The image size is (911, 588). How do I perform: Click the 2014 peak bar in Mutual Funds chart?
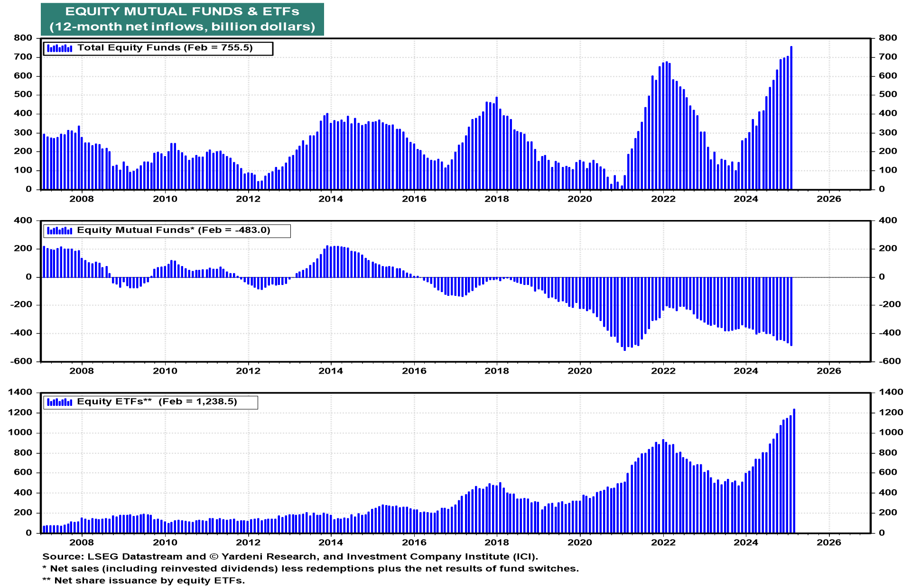point(327,261)
